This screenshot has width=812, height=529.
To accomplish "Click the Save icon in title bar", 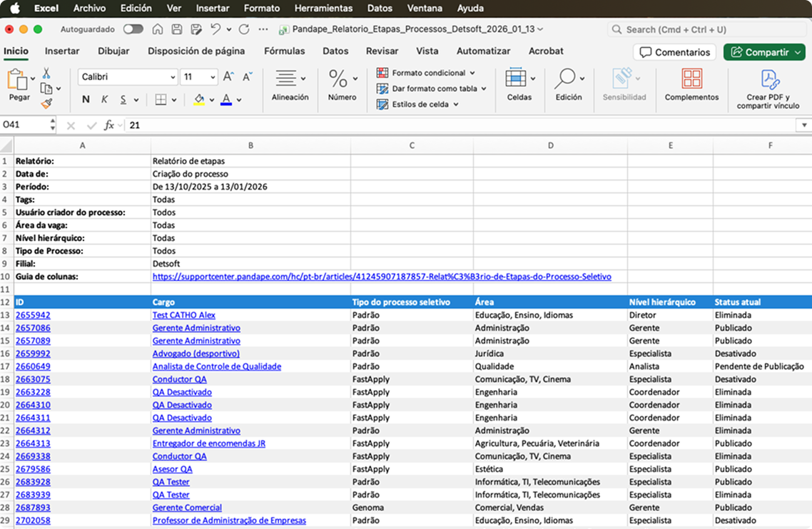I will (176, 29).
